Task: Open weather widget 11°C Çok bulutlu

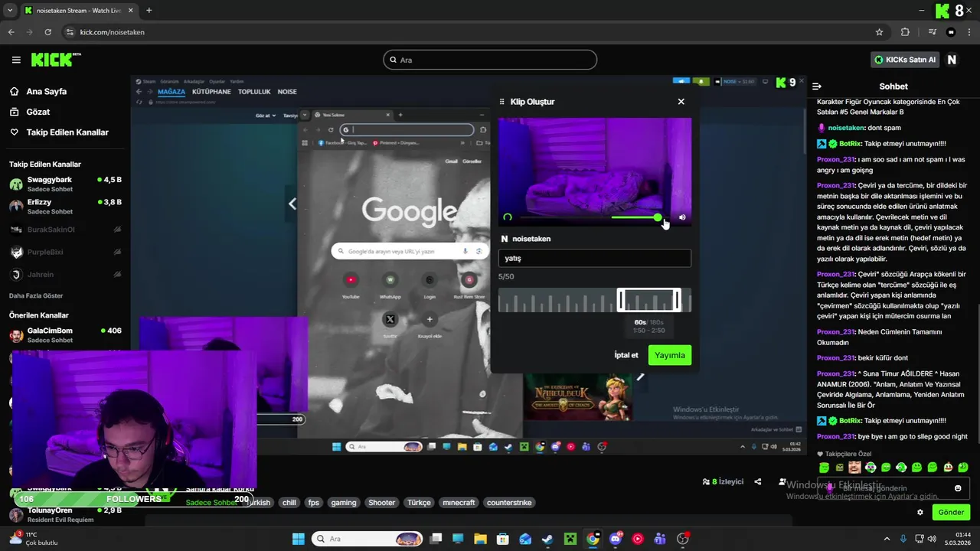Action: [x=32, y=539]
